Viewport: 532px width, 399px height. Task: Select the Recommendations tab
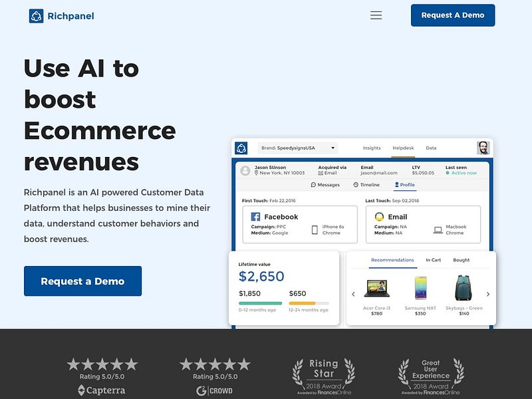[x=392, y=260]
